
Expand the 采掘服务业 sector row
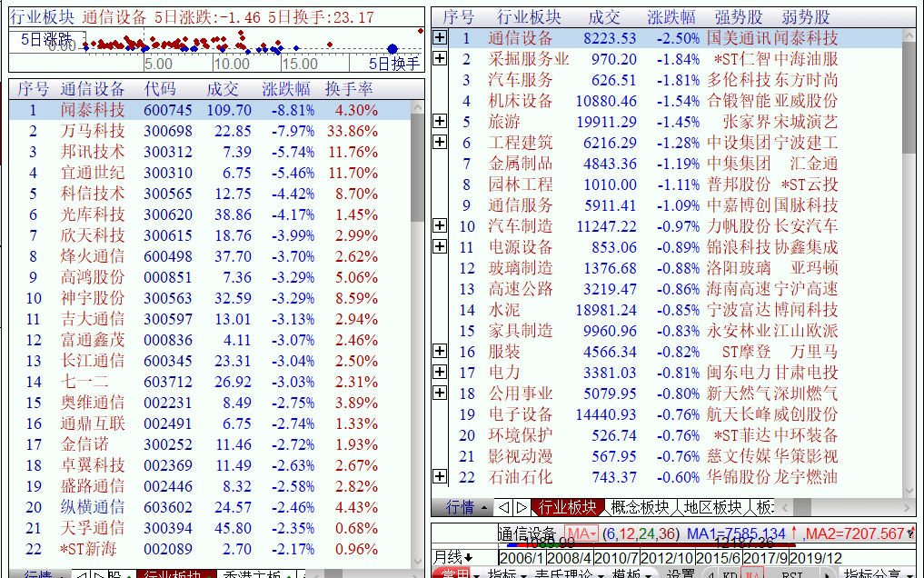pyautogui.click(x=440, y=58)
